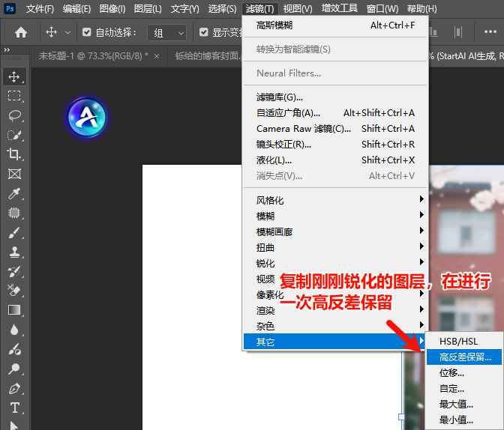Viewport: 504px width, 430px height.
Task: Open Camera Raw 滤镜(C) entry
Action: click(335, 128)
